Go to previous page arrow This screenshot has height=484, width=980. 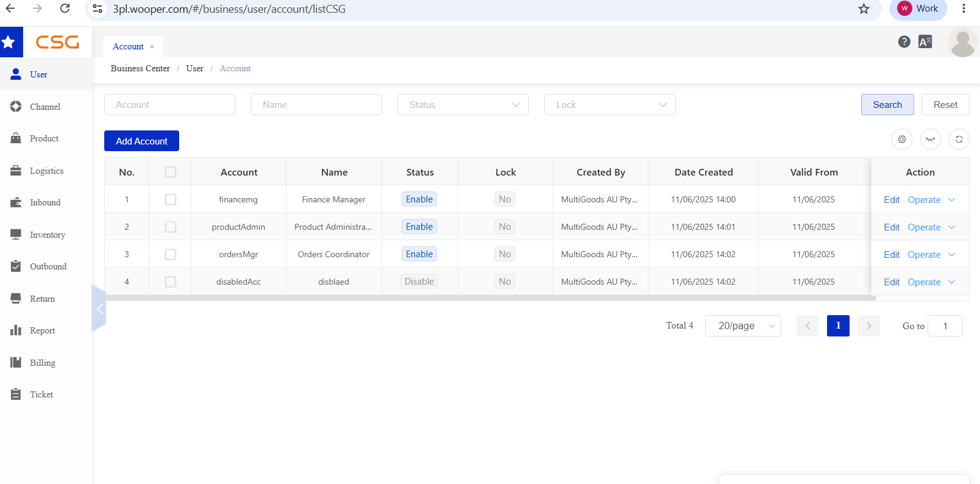click(808, 326)
